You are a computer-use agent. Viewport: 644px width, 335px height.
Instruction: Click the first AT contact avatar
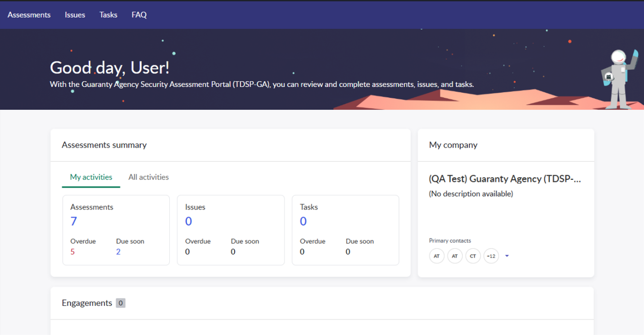(x=436, y=256)
